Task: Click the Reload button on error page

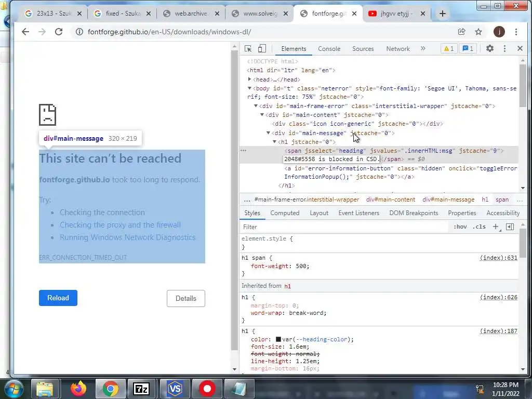Action: pyautogui.click(x=58, y=298)
